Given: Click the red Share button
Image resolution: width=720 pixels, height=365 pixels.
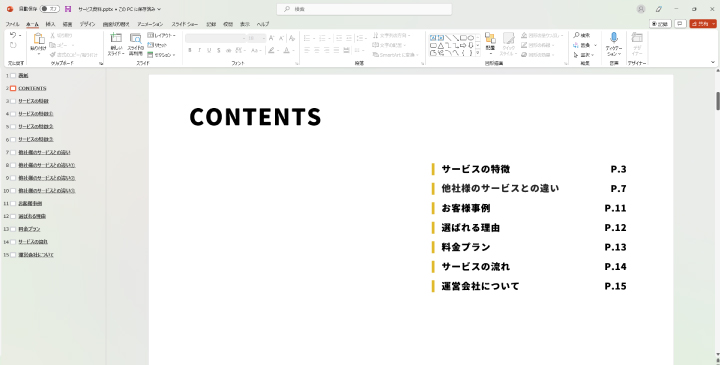Looking at the screenshot, I should 703,24.
